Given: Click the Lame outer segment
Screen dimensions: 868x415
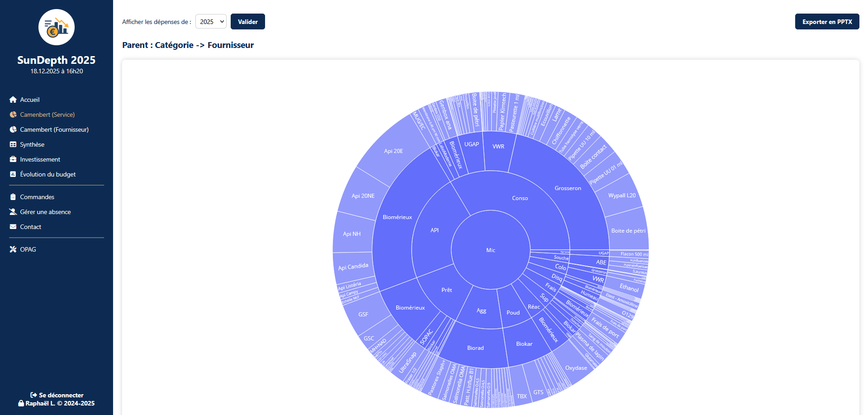Looking at the screenshot, I should click(x=556, y=114).
